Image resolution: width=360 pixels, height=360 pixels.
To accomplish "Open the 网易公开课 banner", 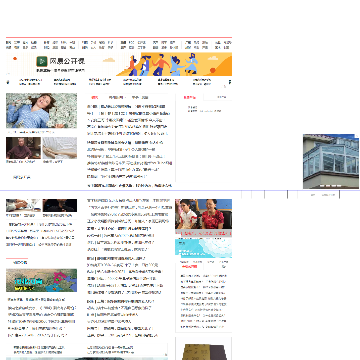I will click(119, 64).
